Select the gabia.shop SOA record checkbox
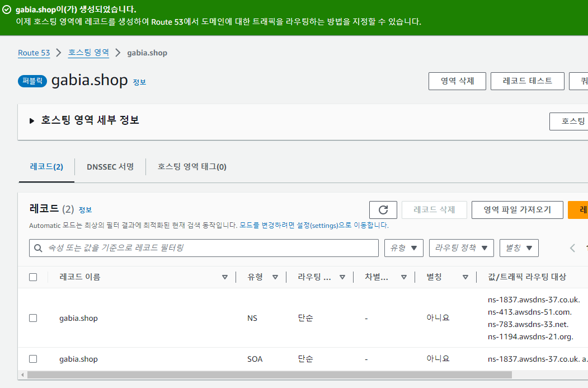Image resolution: width=588 pixels, height=388 pixels. (x=33, y=359)
